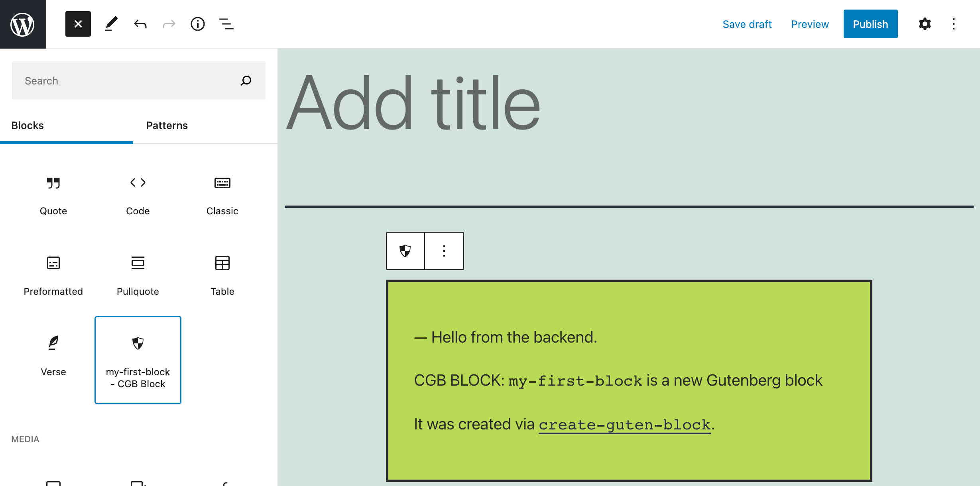This screenshot has height=486, width=980.
Task: Click the Publish button
Action: pyautogui.click(x=870, y=24)
